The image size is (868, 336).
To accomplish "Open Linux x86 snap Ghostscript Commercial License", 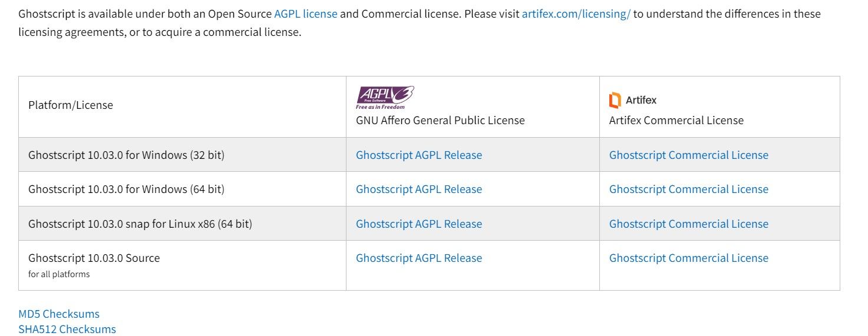I will [x=688, y=224].
